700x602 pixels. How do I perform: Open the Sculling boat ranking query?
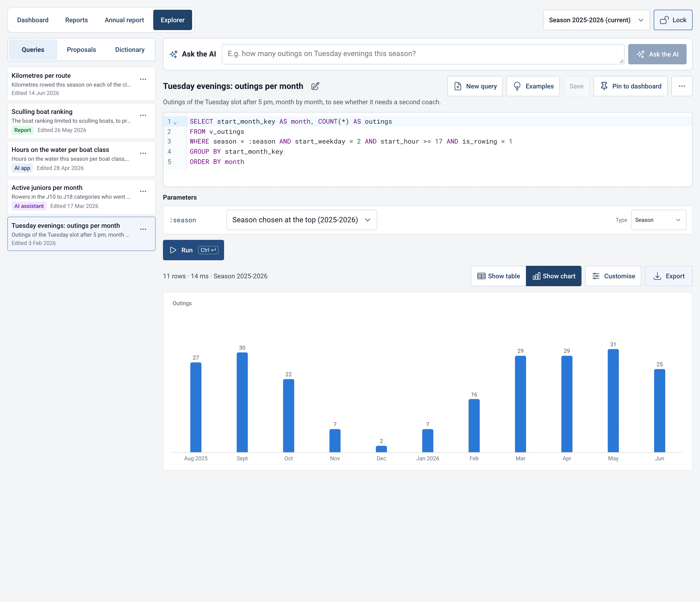point(81,121)
